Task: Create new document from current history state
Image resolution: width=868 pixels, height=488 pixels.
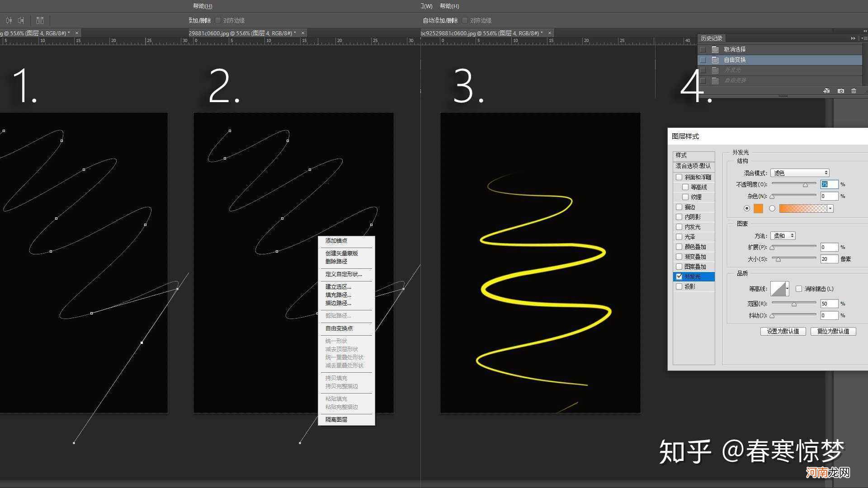Action: [x=826, y=91]
